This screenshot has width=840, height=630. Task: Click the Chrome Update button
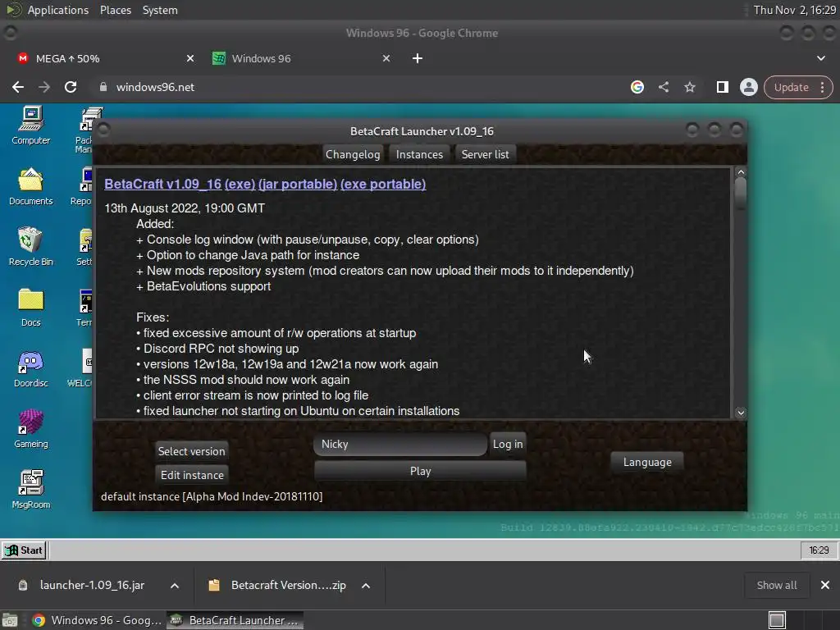click(x=792, y=87)
